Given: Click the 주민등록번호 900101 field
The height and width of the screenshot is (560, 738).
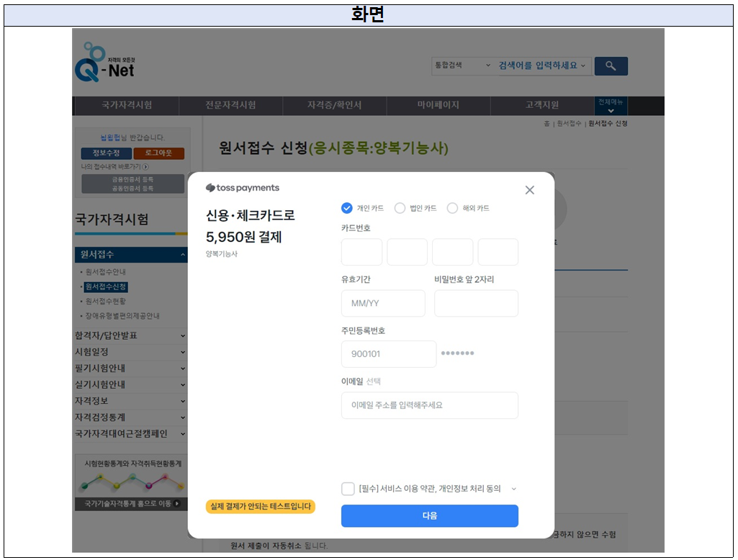Looking at the screenshot, I should 389,354.
